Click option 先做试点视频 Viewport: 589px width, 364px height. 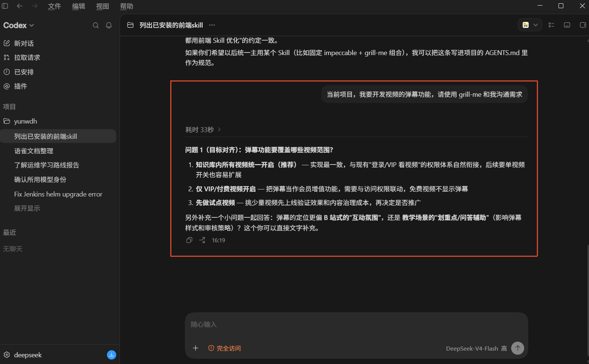(215, 203)
